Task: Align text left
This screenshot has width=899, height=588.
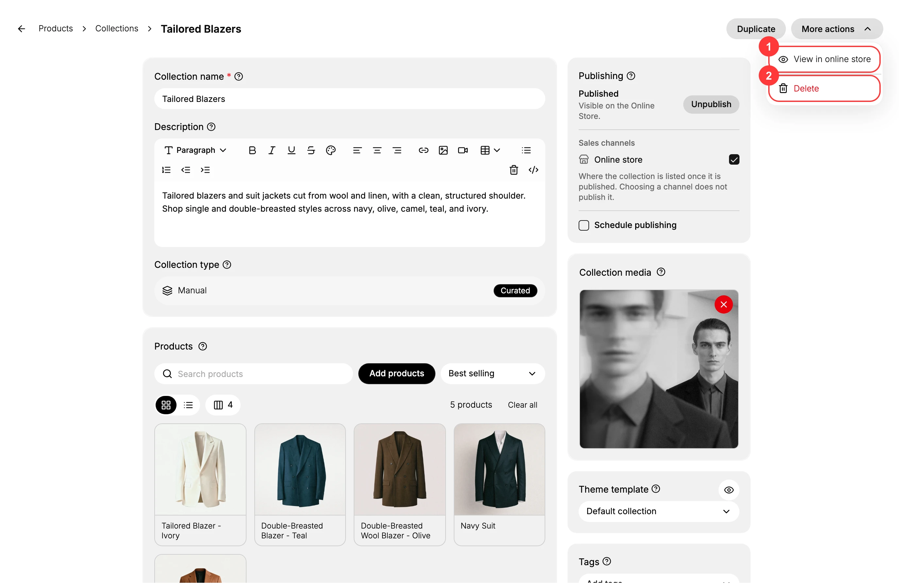Action: 357,151
